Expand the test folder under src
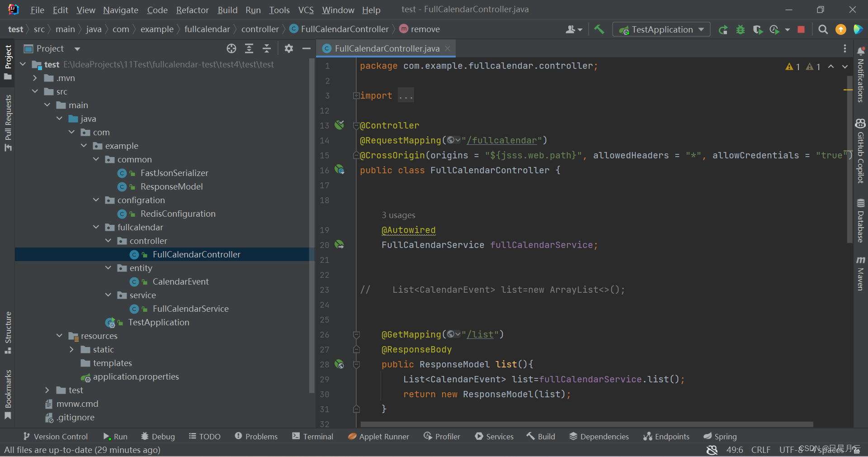This screenshot has width=868, height=457. (47, 390)
